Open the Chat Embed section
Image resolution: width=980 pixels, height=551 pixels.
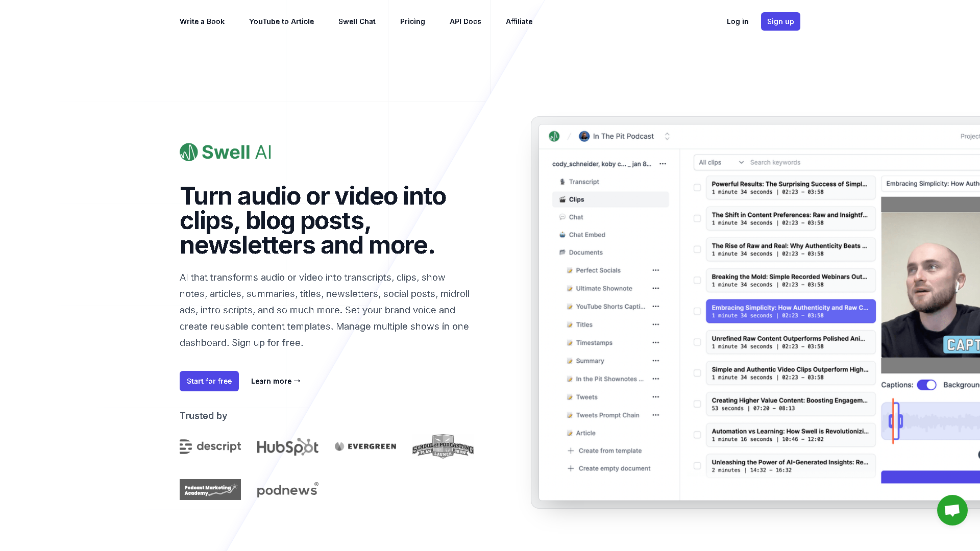tap(586, 235)
